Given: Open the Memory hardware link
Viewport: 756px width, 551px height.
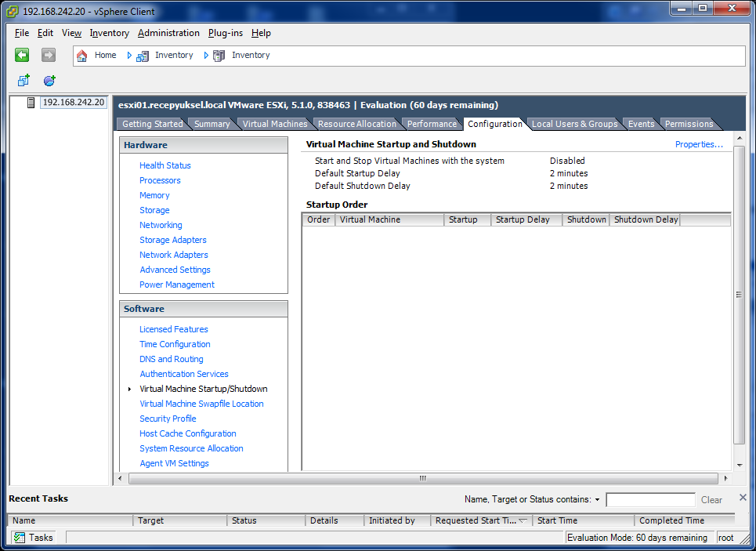Looking at the screenshot, I should [x=154, y=195].
